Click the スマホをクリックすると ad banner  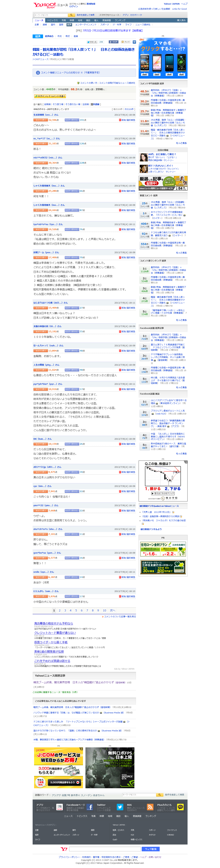coord(163,58)
